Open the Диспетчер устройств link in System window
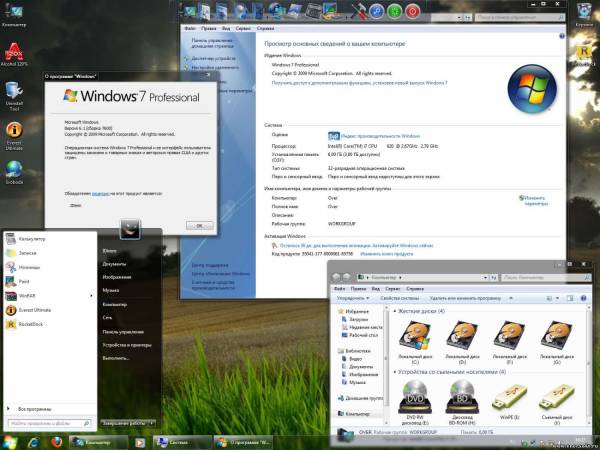Image resolution: width=600 pixels, height=450 pixels. [214, 59]
